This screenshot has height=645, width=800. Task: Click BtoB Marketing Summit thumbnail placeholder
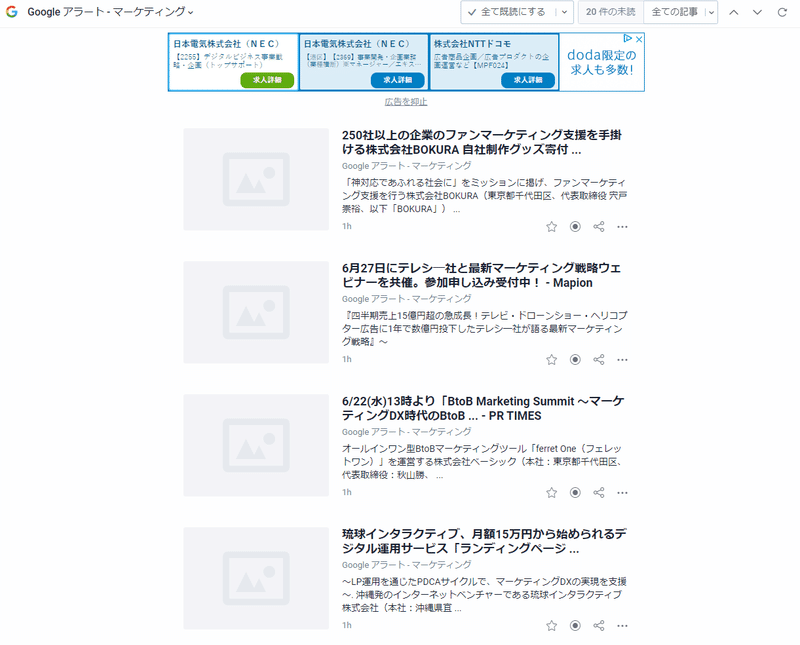(256, 445)
